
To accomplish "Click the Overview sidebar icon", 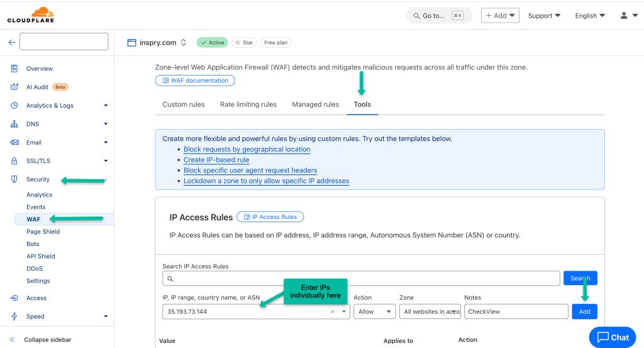I will click(14, 69).
